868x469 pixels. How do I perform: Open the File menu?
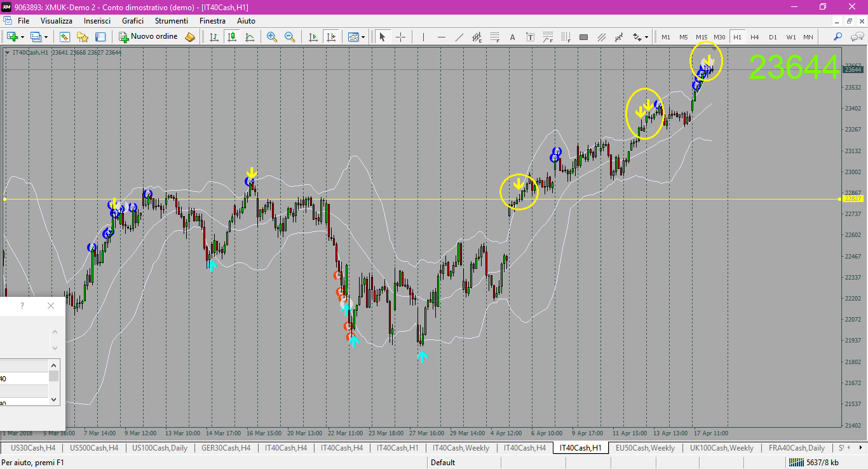(24, 21)
